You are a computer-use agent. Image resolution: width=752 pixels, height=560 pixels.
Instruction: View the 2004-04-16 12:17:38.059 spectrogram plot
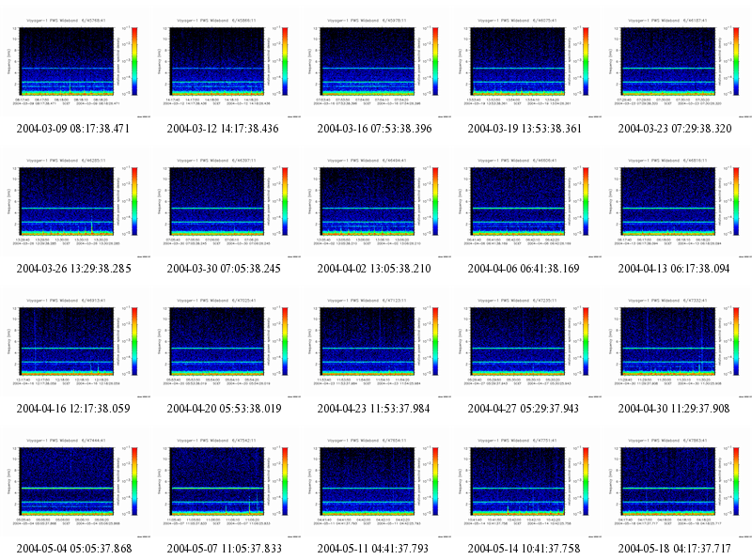(75, 345)
